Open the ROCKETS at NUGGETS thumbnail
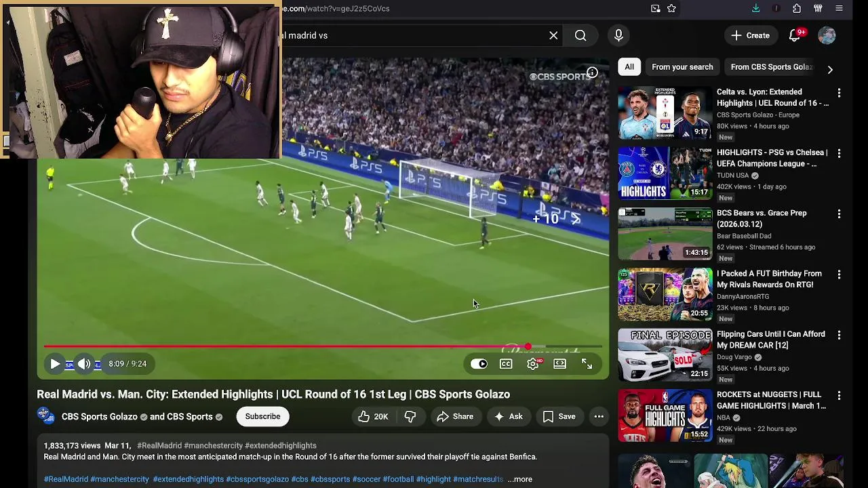 (665, 415)
